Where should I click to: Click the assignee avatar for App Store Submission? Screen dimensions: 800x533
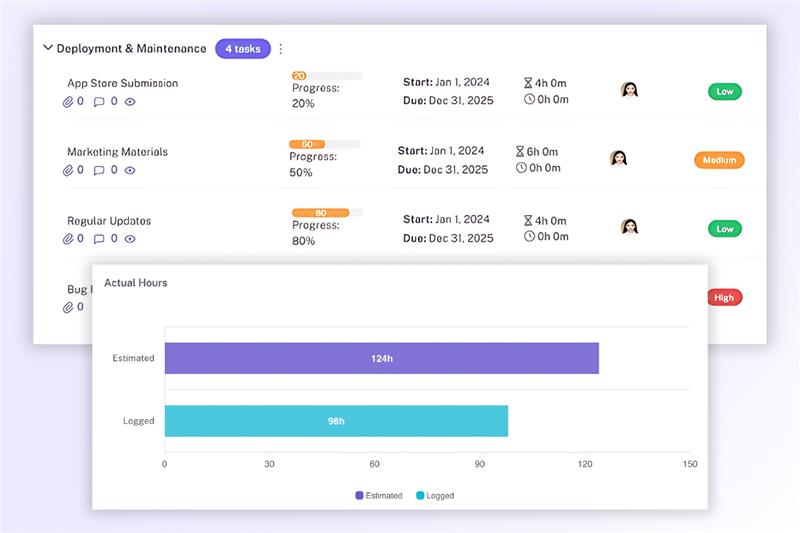629,90
